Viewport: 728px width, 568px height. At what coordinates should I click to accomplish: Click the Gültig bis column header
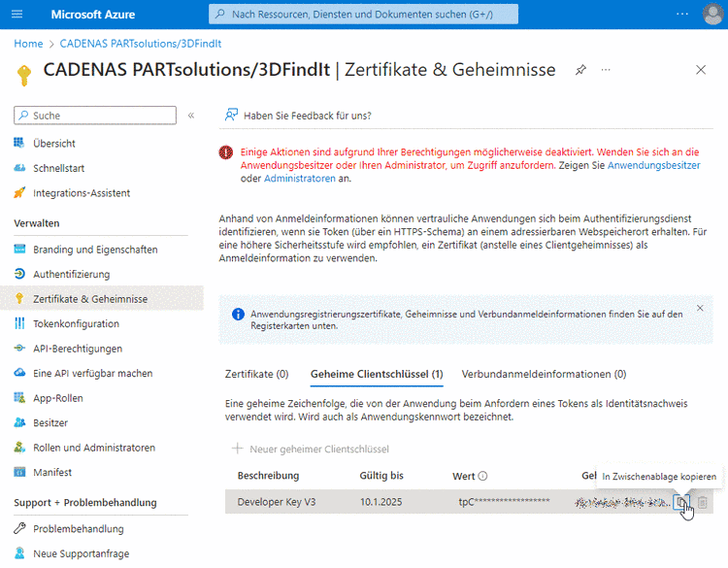(381, 476)
